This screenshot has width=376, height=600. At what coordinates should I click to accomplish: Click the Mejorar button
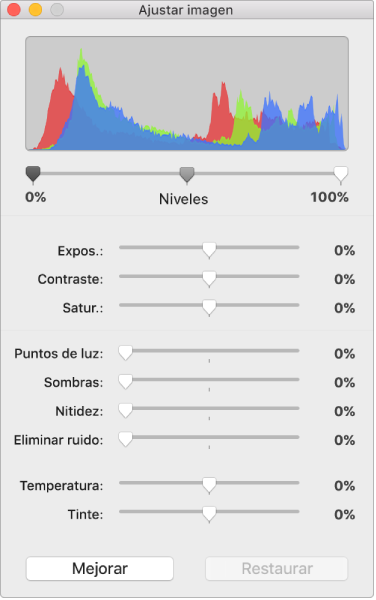click(99, 568)
